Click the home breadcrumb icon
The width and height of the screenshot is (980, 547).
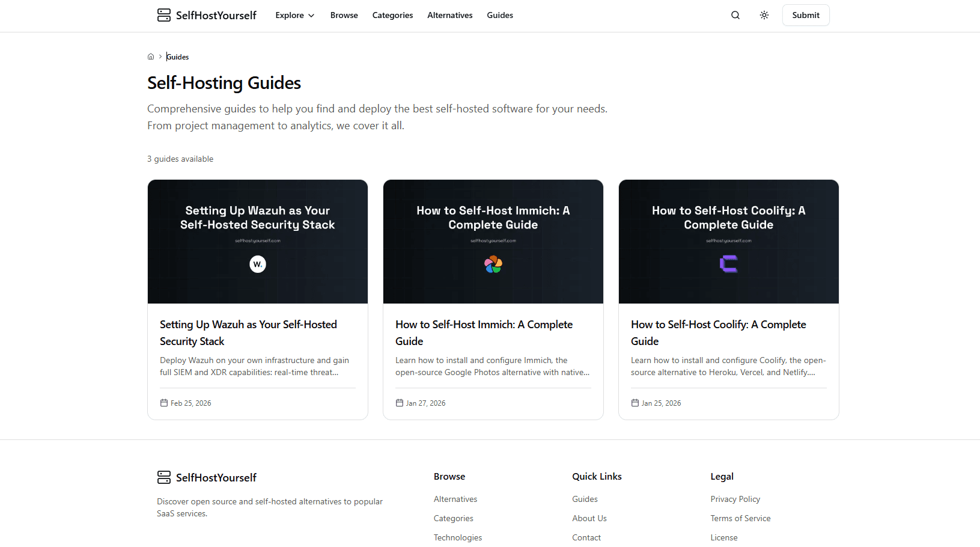[x=151, y=57]
